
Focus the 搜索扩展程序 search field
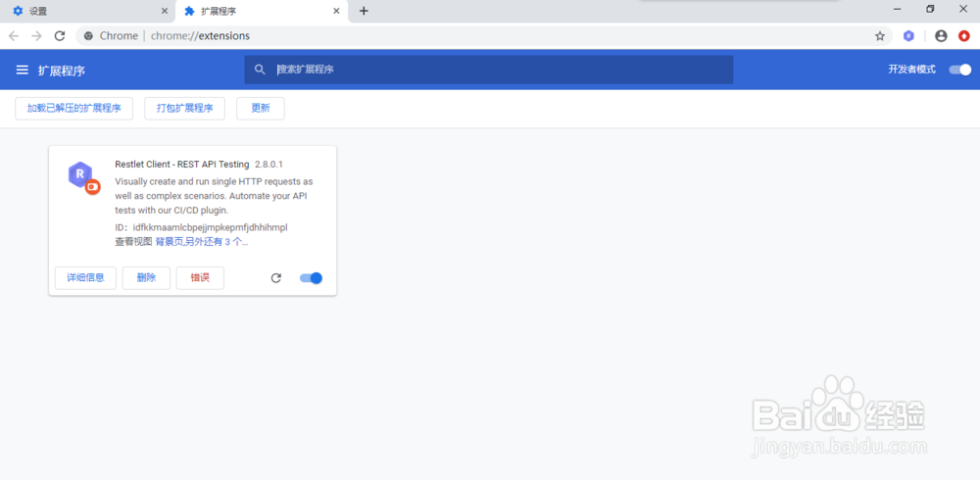click(488, 70)
